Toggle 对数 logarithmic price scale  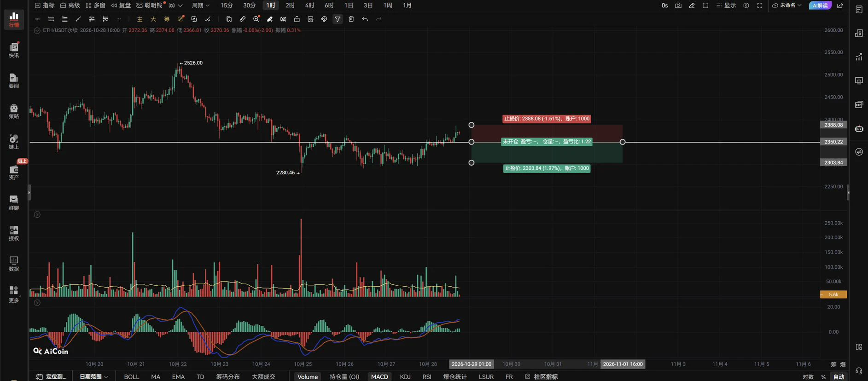click(x=808, y=376)
